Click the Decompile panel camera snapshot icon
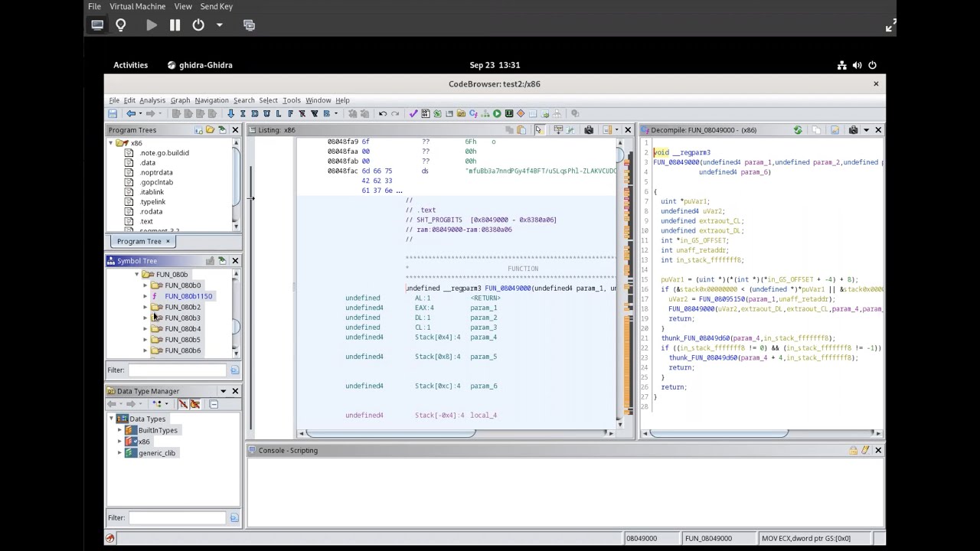This screenshot has width=980, height=551. pos(853,130)
